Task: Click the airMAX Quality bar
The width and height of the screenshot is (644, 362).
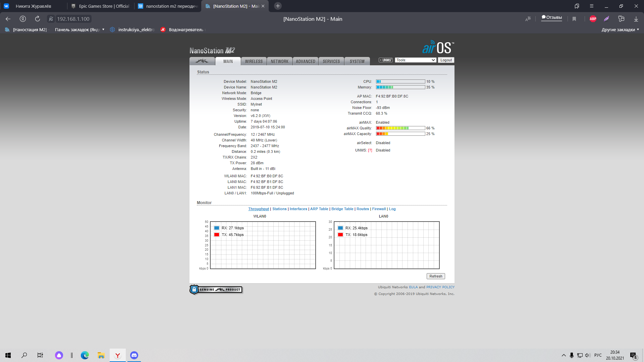Action: coord(400,128)
